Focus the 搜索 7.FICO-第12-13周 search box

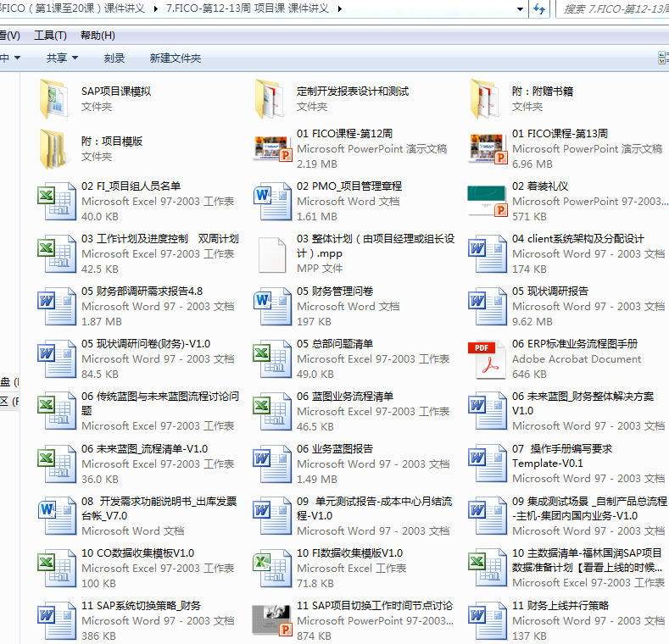[614, 9]
